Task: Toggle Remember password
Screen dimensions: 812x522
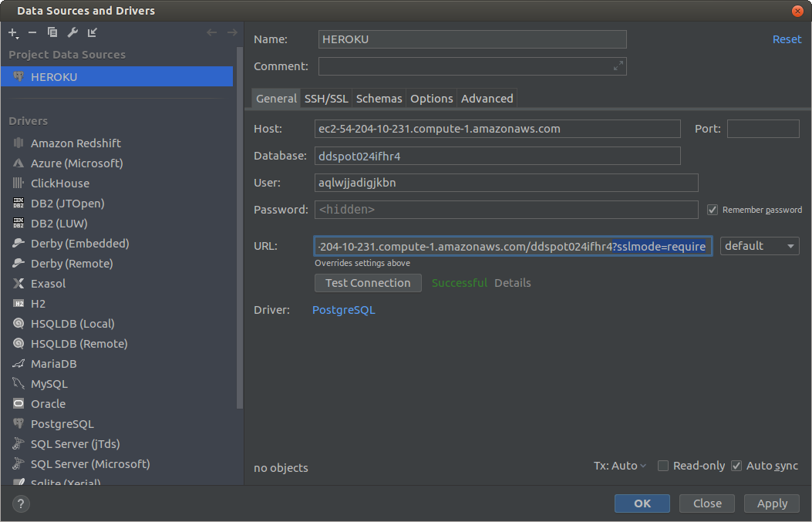Action: [x=712, y=209]
